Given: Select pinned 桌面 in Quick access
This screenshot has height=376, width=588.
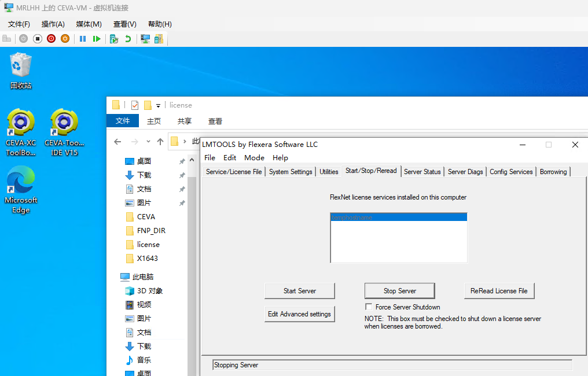Looking at the screenshot, I should (x=144, y=161).
